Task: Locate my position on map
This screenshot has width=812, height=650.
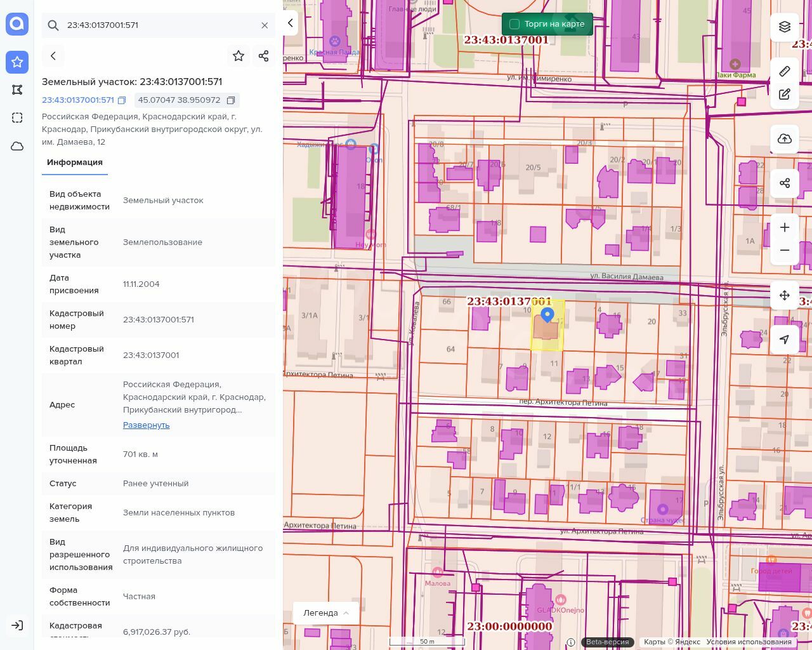Action: 785,340
